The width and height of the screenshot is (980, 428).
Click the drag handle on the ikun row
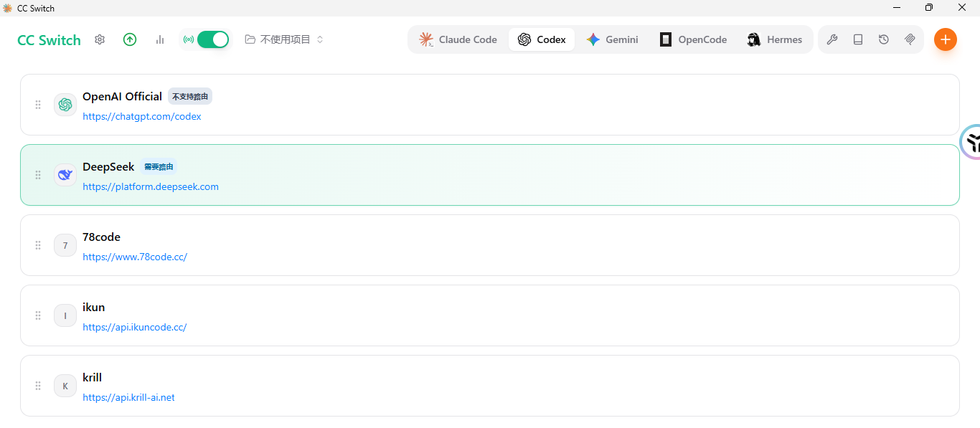pyautogui.click(x=38, y=315)
